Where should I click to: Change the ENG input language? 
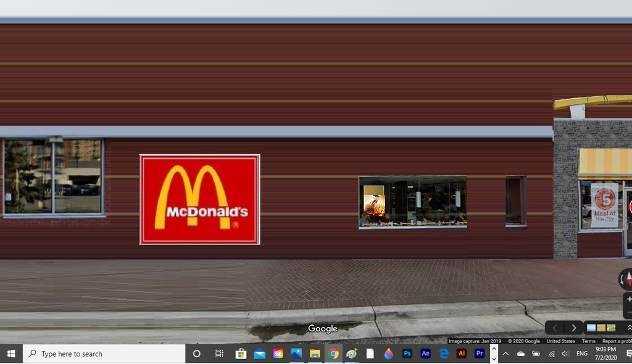(581, 354)
